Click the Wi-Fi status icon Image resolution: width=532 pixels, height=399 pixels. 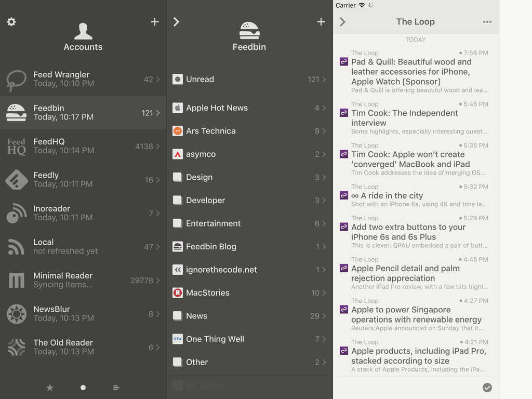[362, 5]
